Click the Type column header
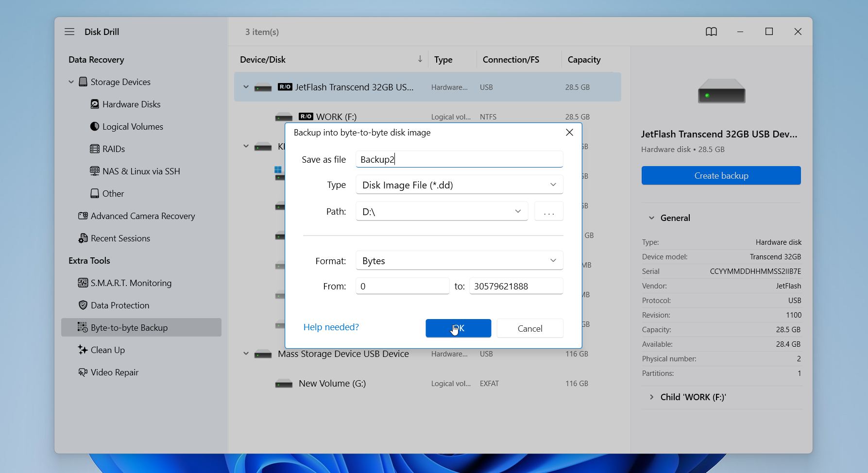Screen dimensions: 868x473 click(443, 59)
